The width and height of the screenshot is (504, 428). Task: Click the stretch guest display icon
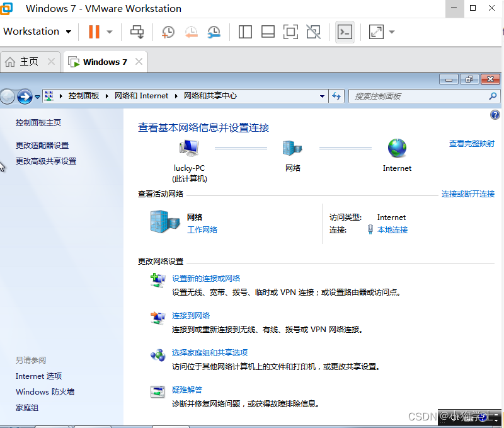tap(376, 32)
